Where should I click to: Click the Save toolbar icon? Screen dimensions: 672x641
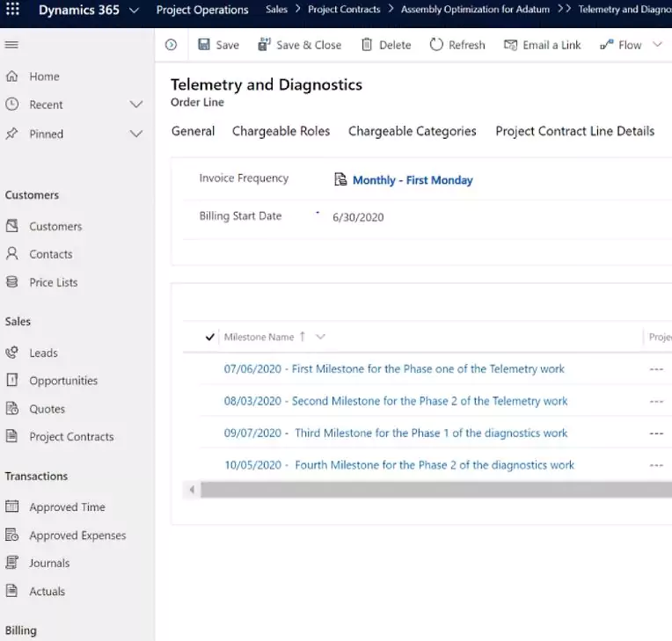pos(204,45)
